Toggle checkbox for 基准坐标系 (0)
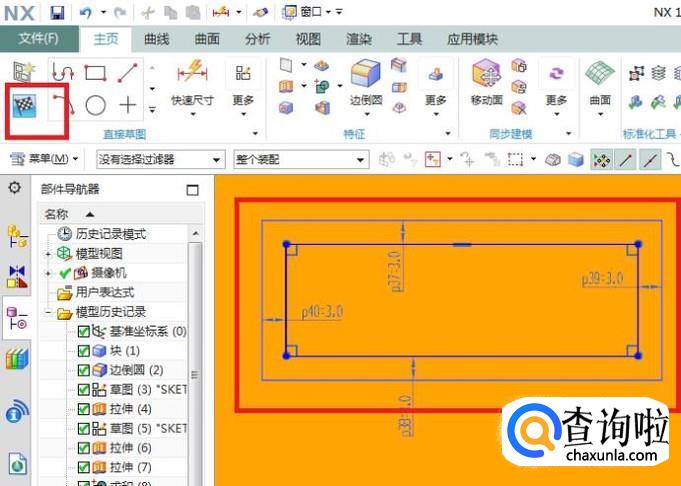Screen dimensions: 681x486 (x=83, y=331)
